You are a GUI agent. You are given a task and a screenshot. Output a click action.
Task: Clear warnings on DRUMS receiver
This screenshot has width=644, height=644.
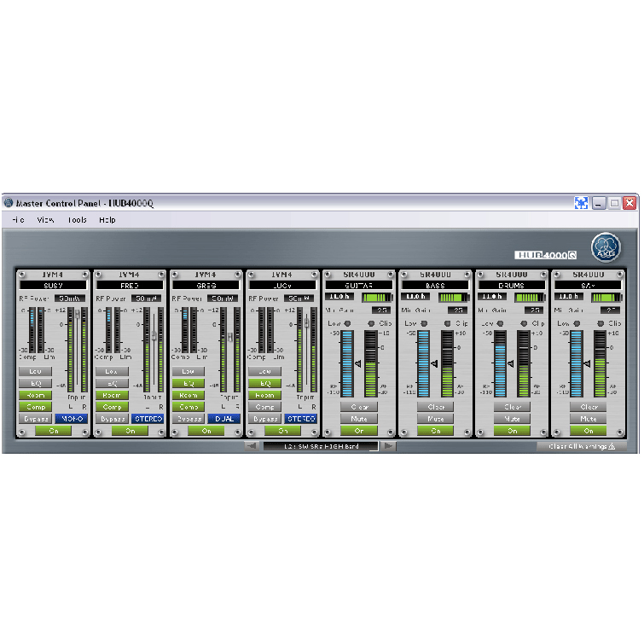pyautogui.click(x=512, y=407)
